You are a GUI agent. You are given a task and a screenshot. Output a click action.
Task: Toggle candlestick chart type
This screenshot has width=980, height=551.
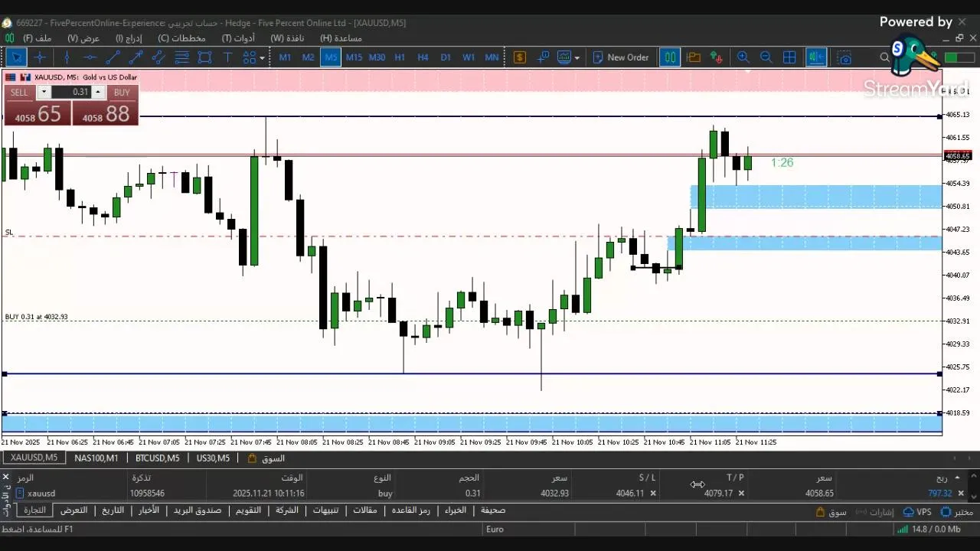click(x=670, y=57)
